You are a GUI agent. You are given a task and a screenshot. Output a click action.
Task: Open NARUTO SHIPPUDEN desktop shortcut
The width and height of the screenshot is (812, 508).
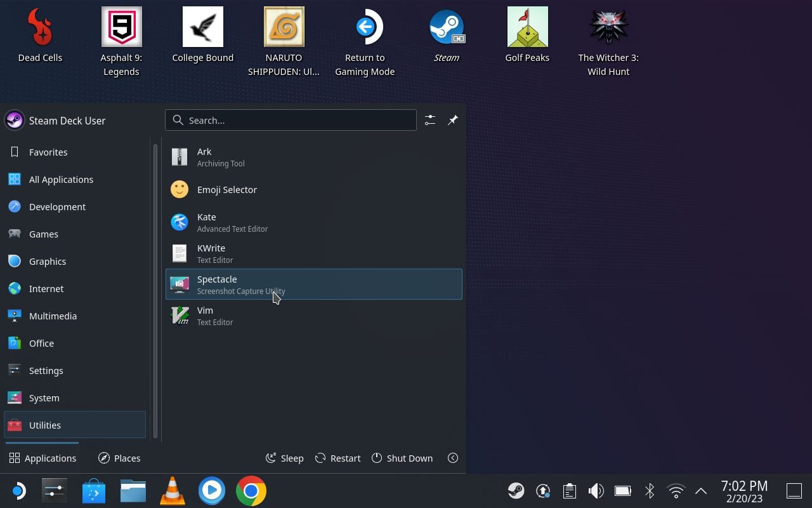pos(284,42)
